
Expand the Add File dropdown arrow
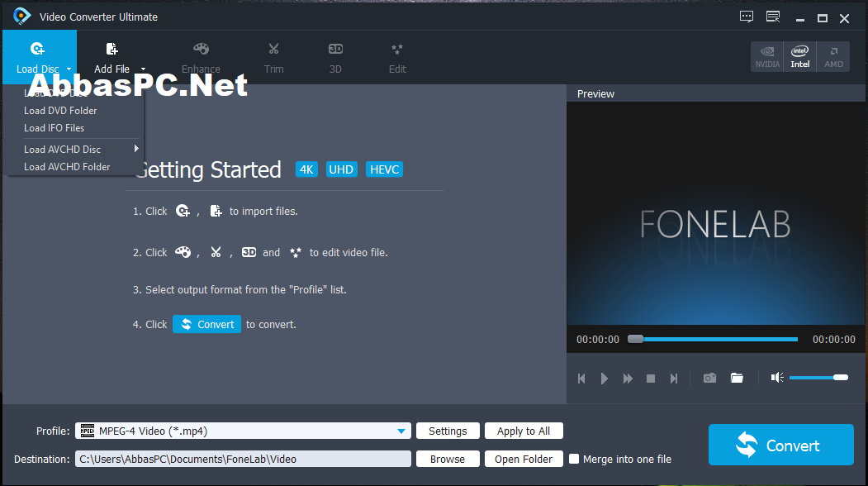pyautogui.click(x=143, y=69)
